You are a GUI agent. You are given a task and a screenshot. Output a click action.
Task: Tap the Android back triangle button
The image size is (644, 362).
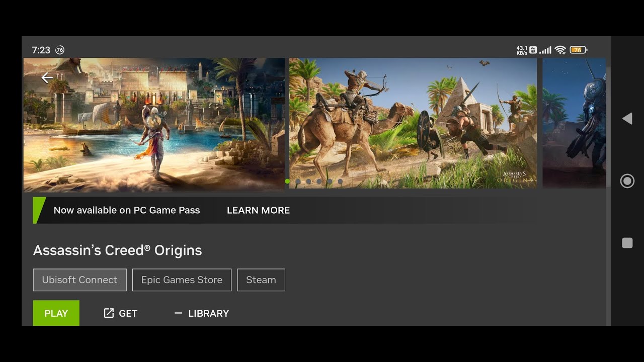627,119
